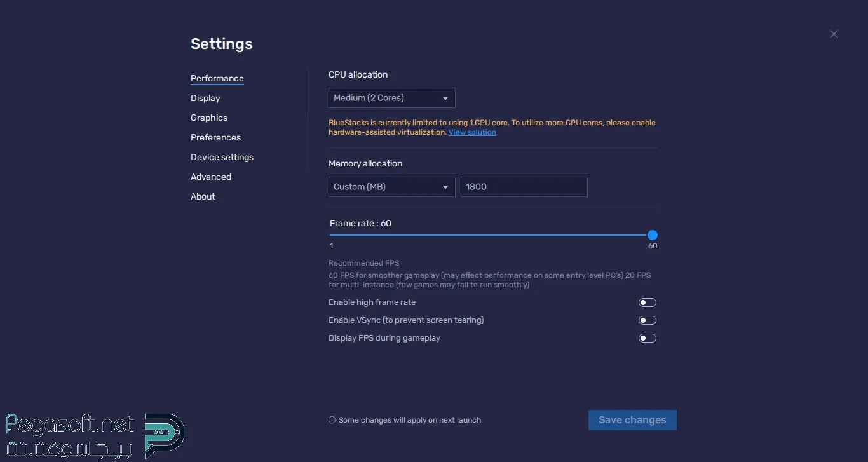Expand the Memory allocation dropdown
Screen dimensions: 868x462
391,187
